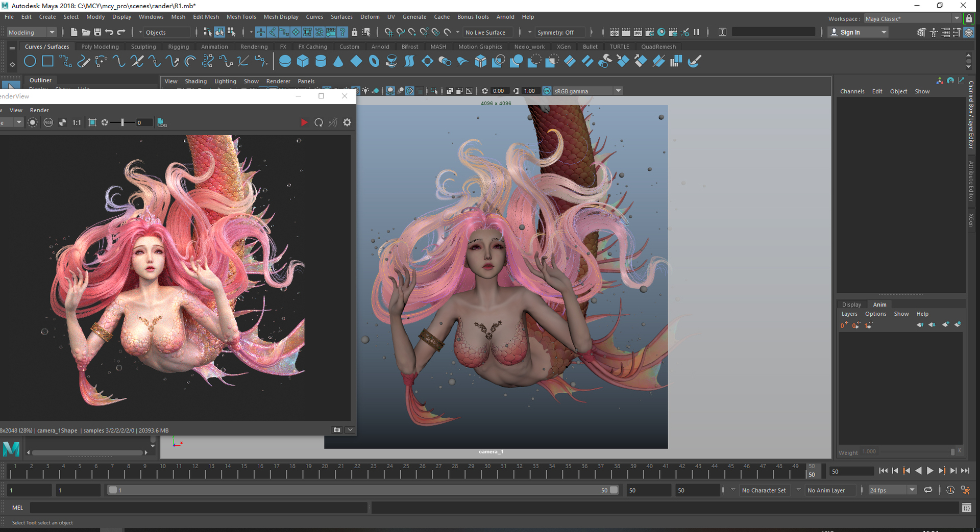Click the Play Forwards button
The image size is (980, 532).
tap(930, 471)
